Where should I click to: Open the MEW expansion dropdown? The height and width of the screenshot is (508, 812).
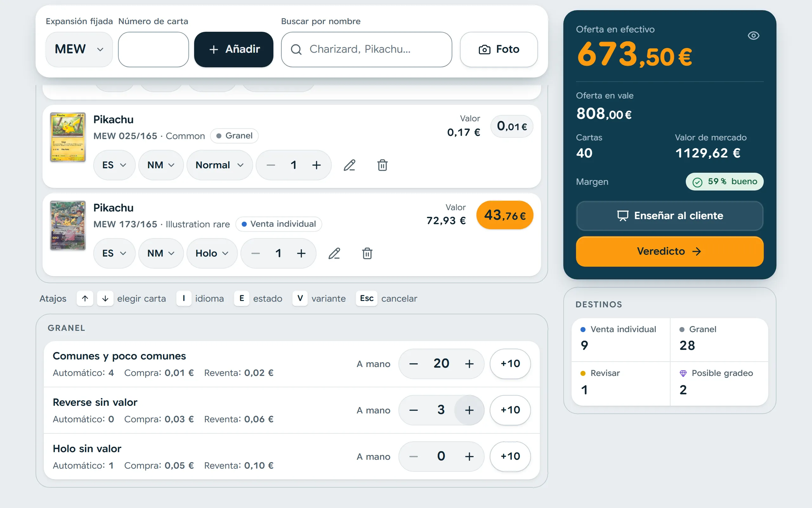tap(79, 50)
